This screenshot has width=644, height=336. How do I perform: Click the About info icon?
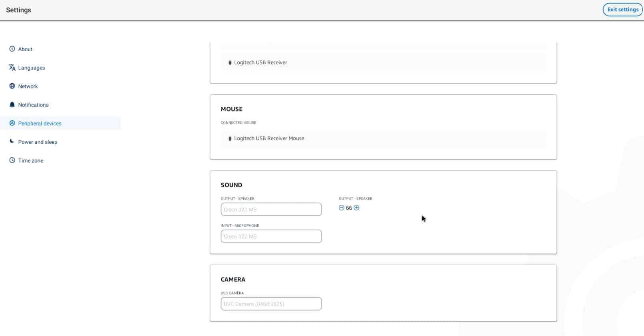12,49
